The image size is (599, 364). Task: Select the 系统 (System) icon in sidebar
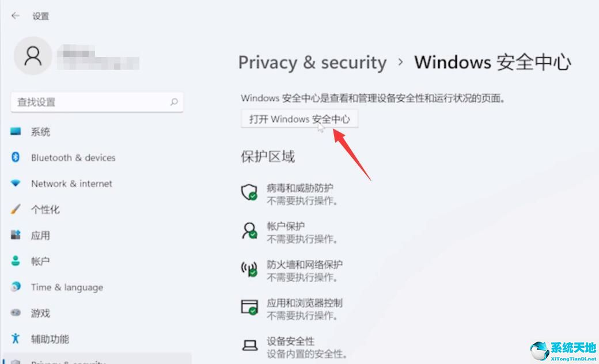(x=16, y=131)
